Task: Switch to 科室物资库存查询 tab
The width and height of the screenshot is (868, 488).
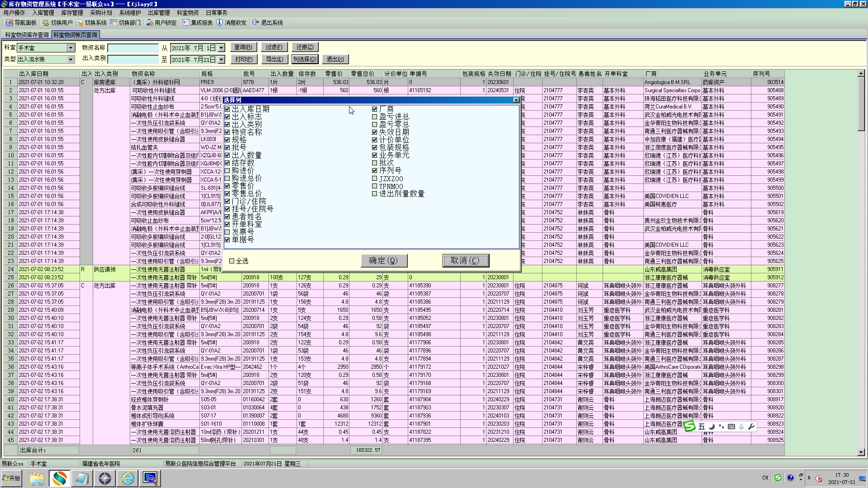Action: pyautogui.click(x=27, y=35)
